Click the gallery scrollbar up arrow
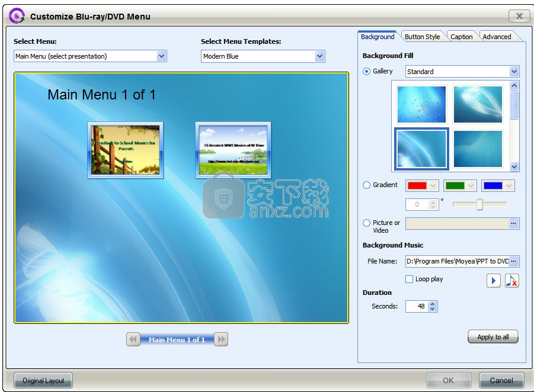This screenshot has height=392, width=534. 514,85
